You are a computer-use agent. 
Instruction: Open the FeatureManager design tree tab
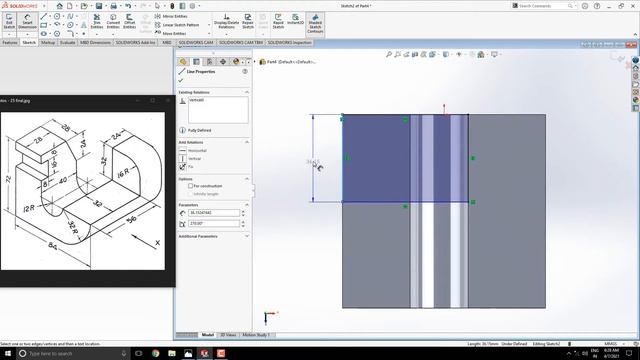[183, 62]
